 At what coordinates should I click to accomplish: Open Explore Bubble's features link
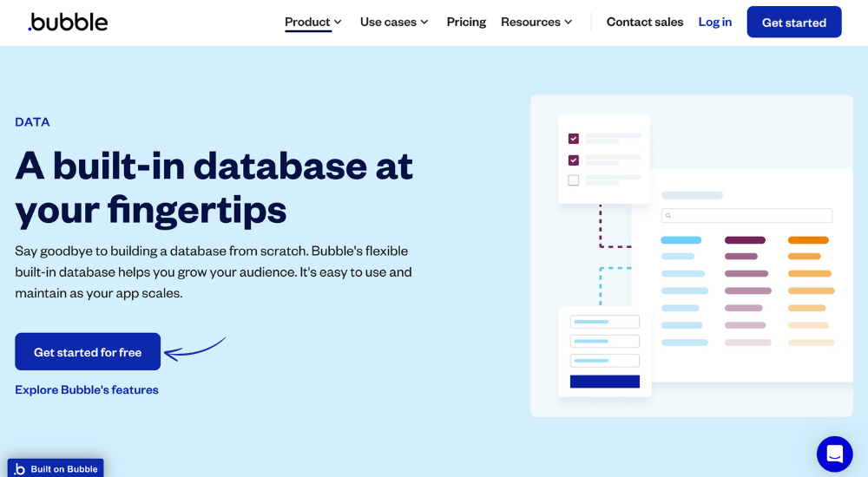pos(86,389)
